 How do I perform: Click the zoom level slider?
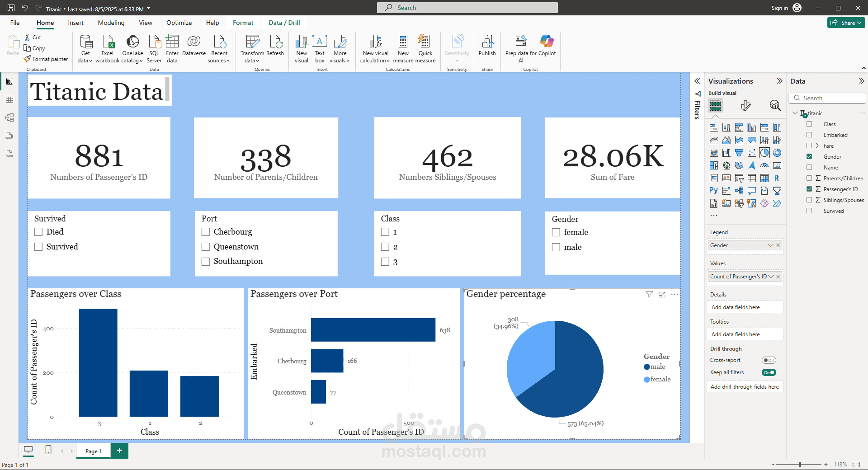[x=800, y=464]
